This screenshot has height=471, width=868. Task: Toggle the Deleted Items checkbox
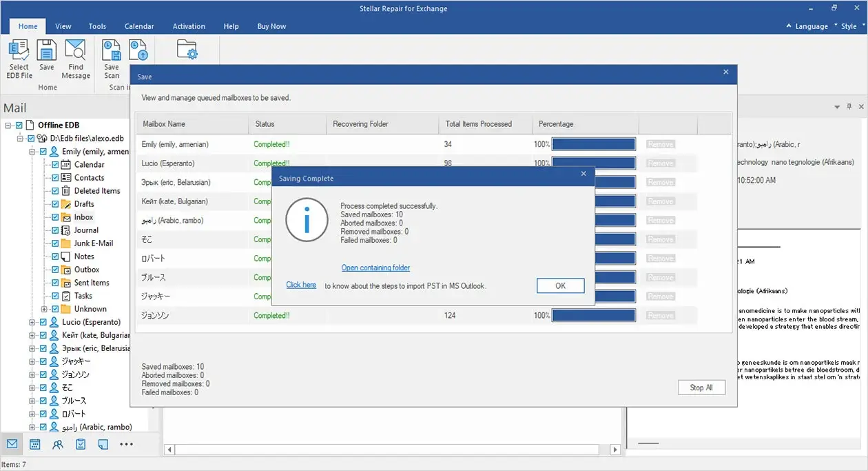(56, 191)
